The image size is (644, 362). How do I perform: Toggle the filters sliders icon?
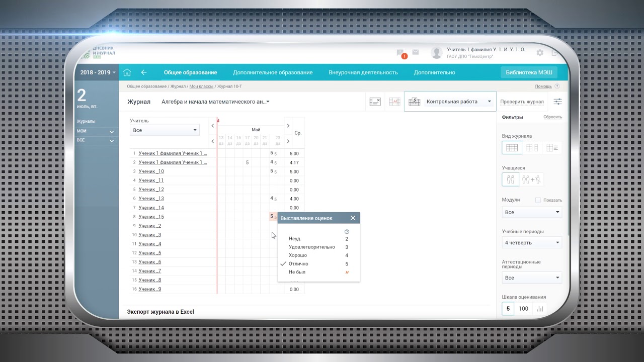[x=557, y=102]
